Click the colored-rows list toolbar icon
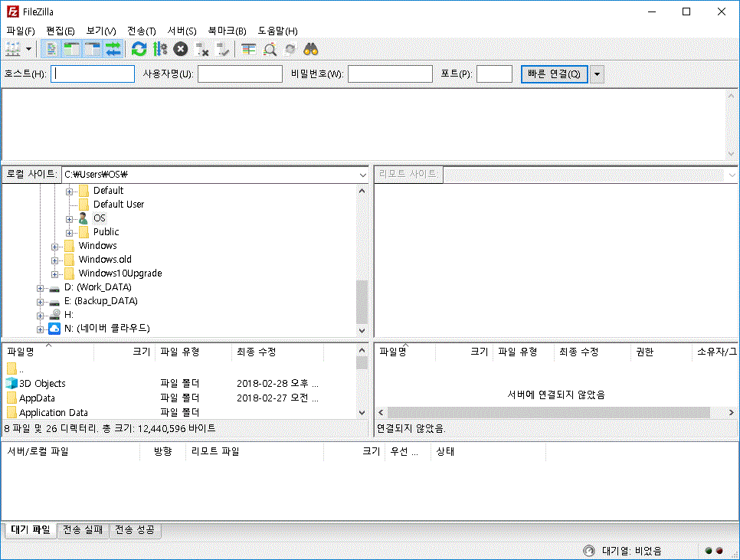This screenshot has width=740, height=560. pyautogui.click(x=248, y=49)
